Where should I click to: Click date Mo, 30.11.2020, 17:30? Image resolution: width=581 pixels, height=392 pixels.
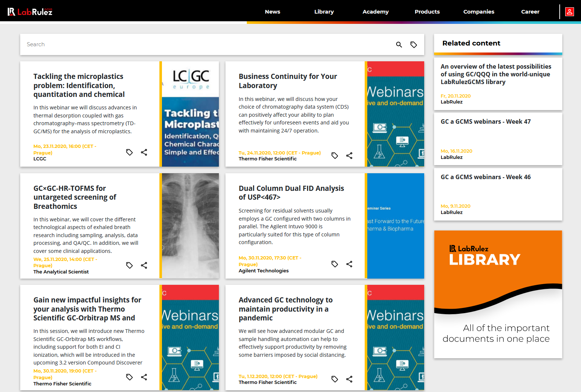(270, 261)
